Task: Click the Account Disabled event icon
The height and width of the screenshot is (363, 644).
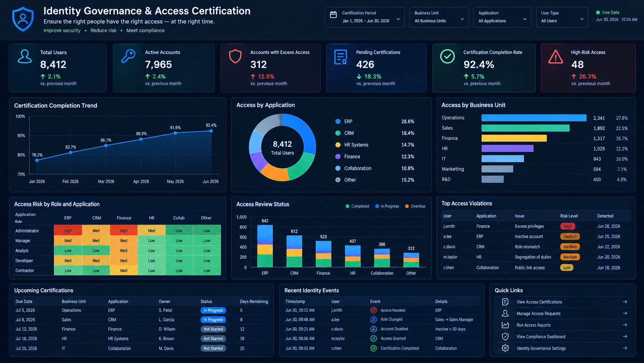Action: click(x=373, y=329)
